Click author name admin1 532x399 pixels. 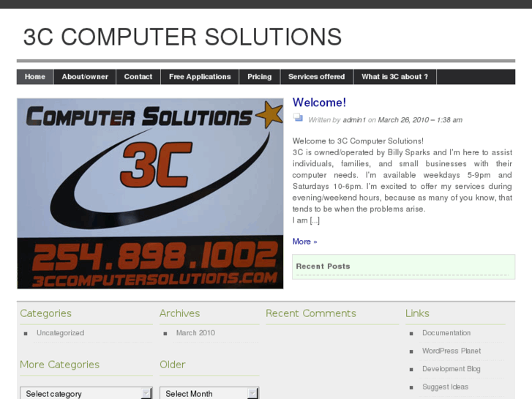point(354,120)
